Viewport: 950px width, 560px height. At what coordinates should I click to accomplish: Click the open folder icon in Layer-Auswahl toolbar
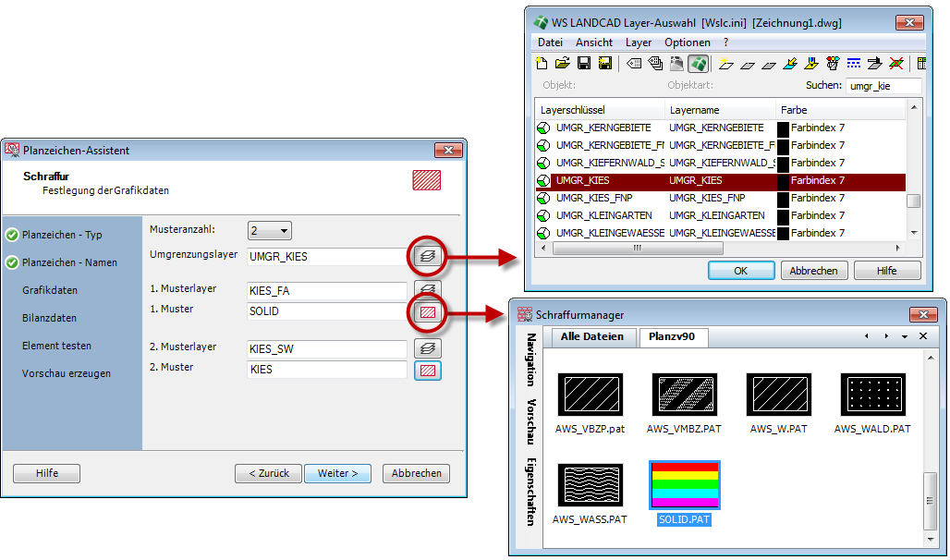[x=563, y=64]
